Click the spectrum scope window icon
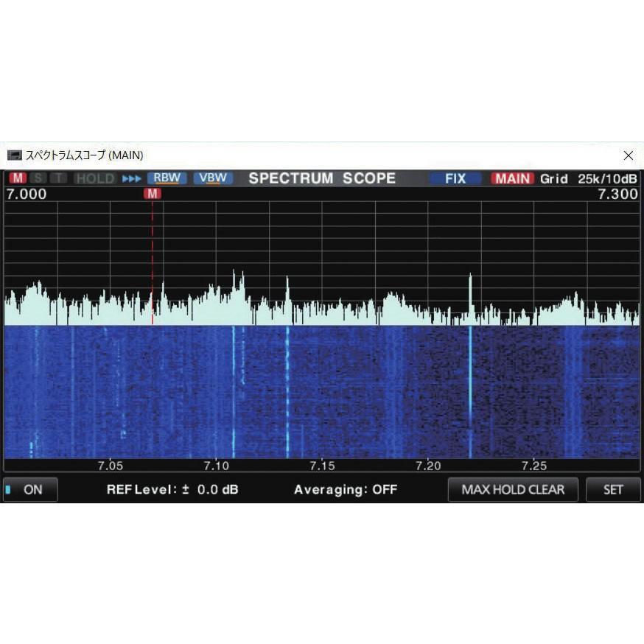The image size is (644, 644). pos(15,155)
